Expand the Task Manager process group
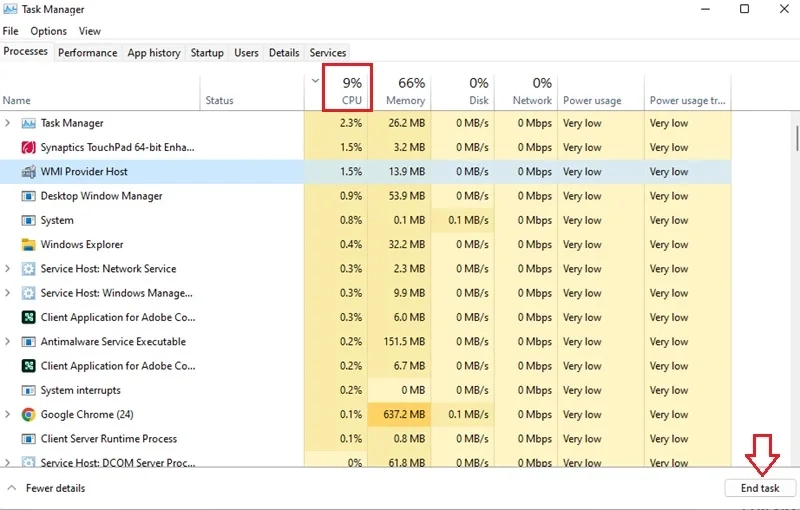Screen dimensions: 800x510 [8, 123]
